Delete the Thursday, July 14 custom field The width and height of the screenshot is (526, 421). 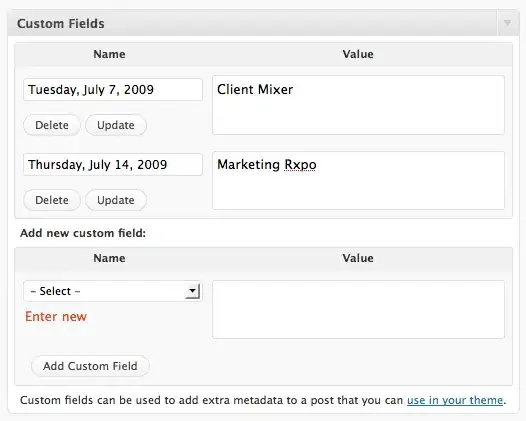point(52,200)
